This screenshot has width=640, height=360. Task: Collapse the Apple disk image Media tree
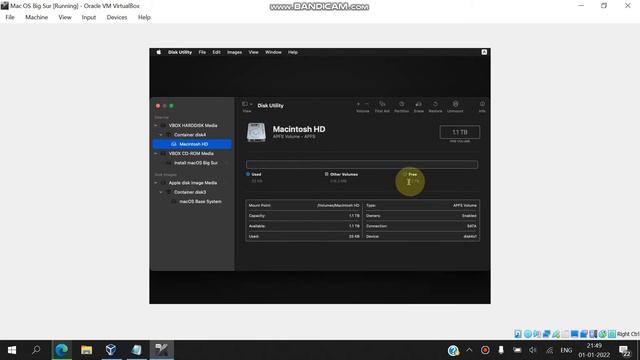point(156,183)
